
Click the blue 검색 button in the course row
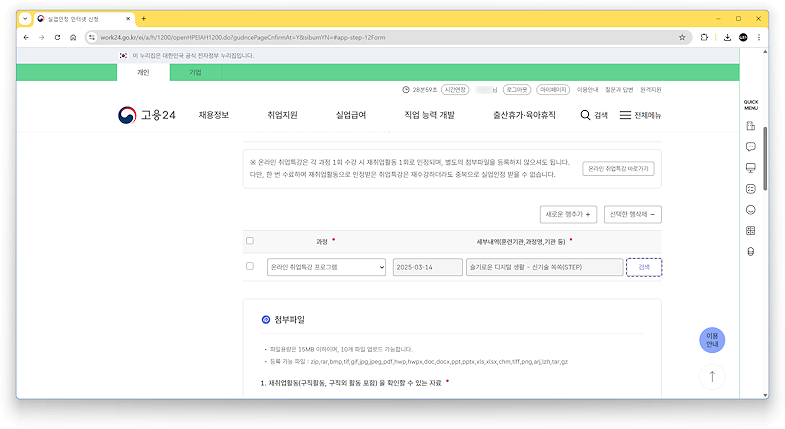pos(644,267)
